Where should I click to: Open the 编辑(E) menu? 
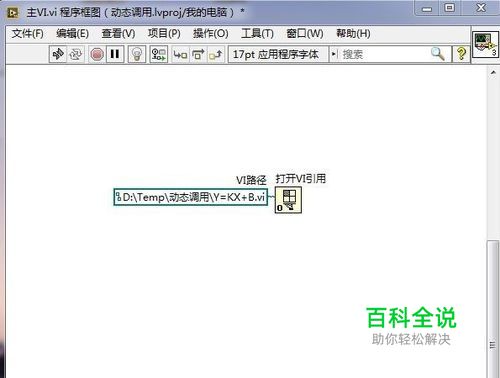(72, 34)
